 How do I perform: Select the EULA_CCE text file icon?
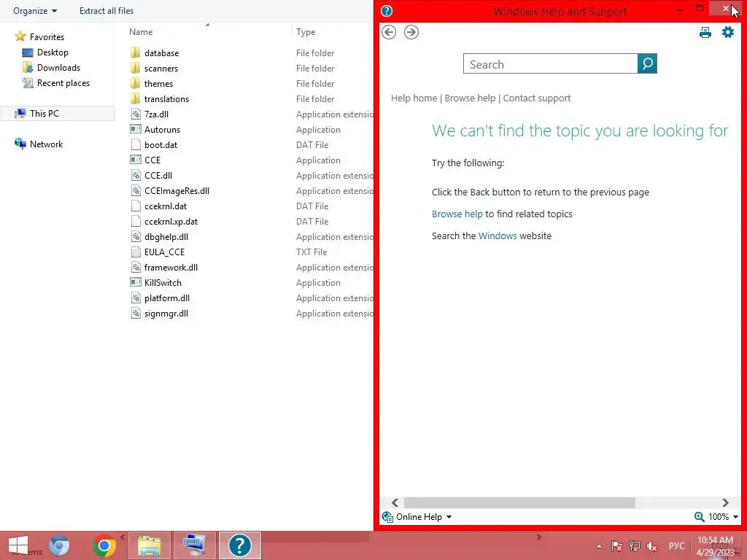136,252
